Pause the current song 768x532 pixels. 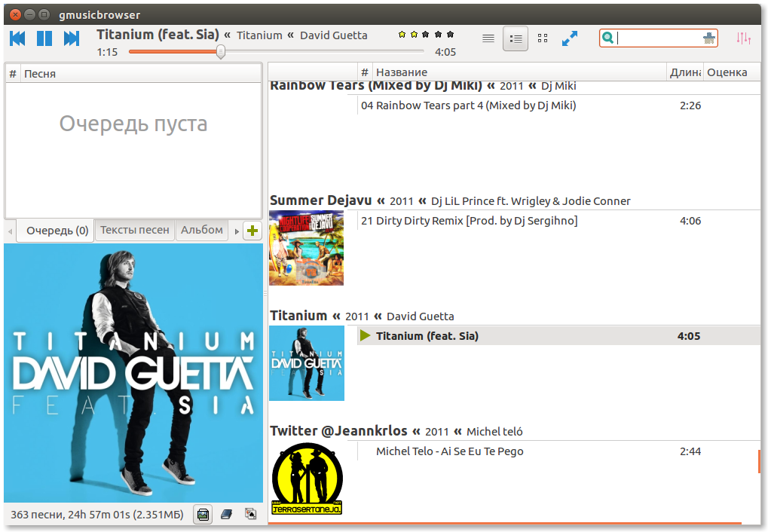(x=44, y=38)
